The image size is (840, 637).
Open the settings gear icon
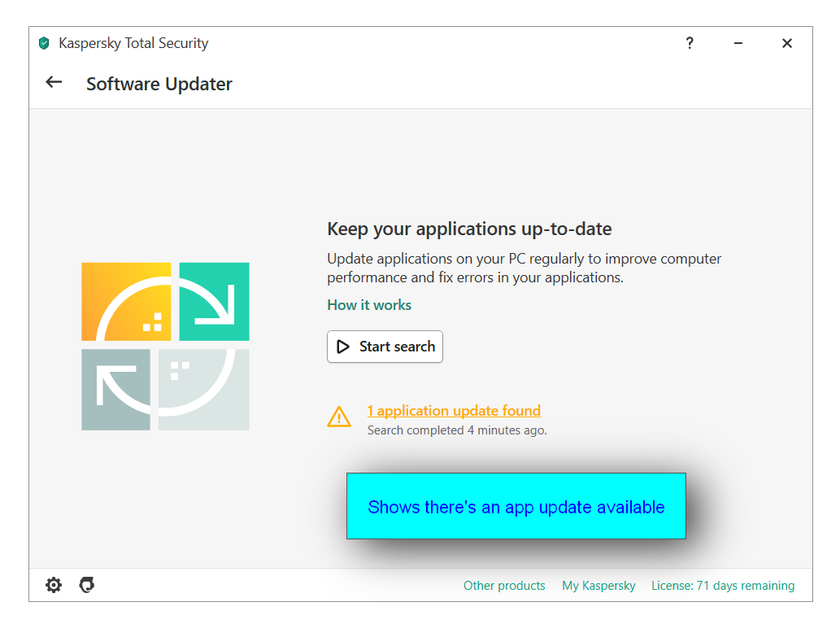[x=54, y=584]
